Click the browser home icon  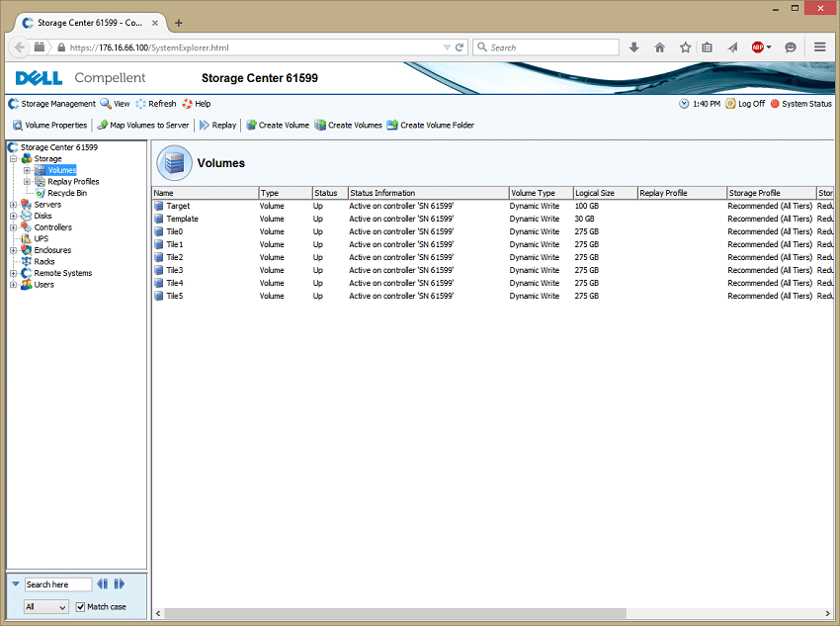tap(659, 47)
